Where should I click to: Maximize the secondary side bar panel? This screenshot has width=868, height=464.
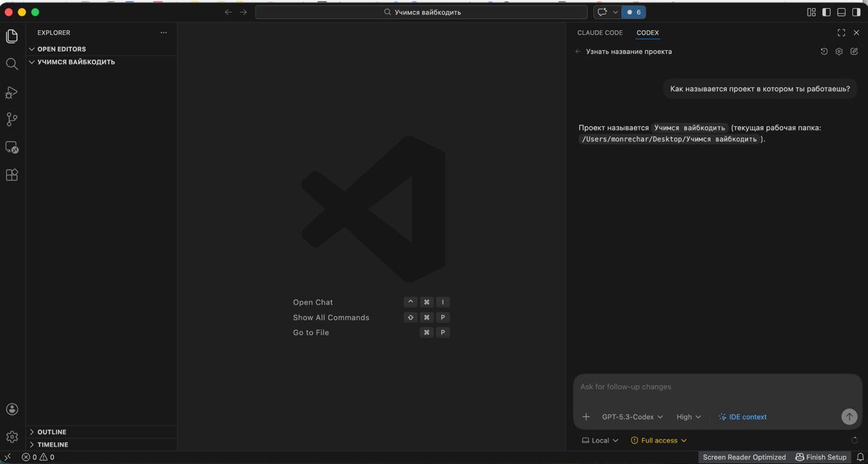841,33
